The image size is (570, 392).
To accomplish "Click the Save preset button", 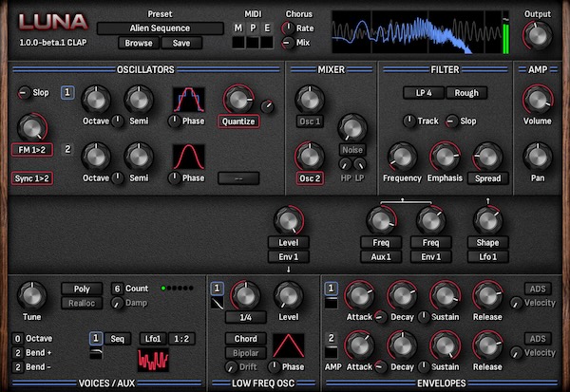I will point(181,43).
